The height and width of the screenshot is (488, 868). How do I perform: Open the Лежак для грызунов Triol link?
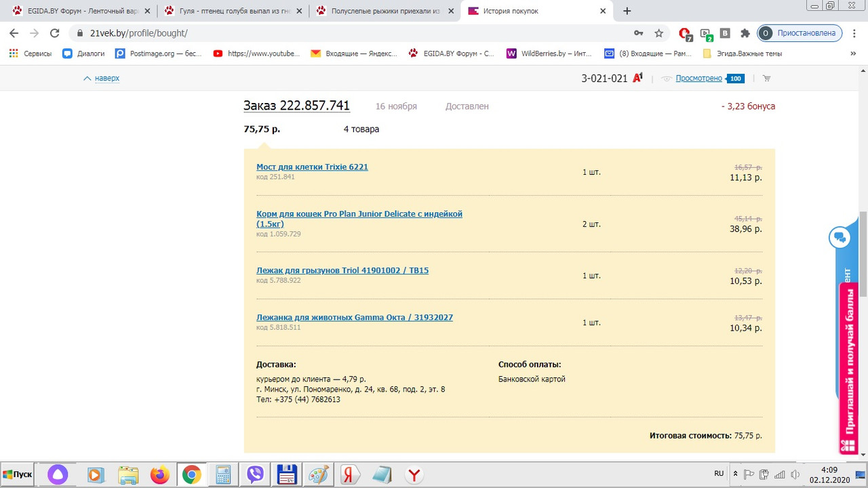point(342,270)
